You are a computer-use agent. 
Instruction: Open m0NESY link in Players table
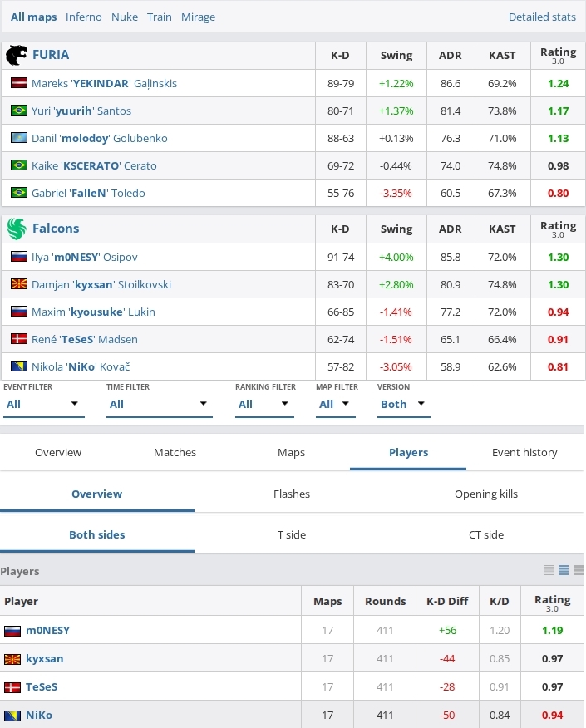tap(48, 631)
